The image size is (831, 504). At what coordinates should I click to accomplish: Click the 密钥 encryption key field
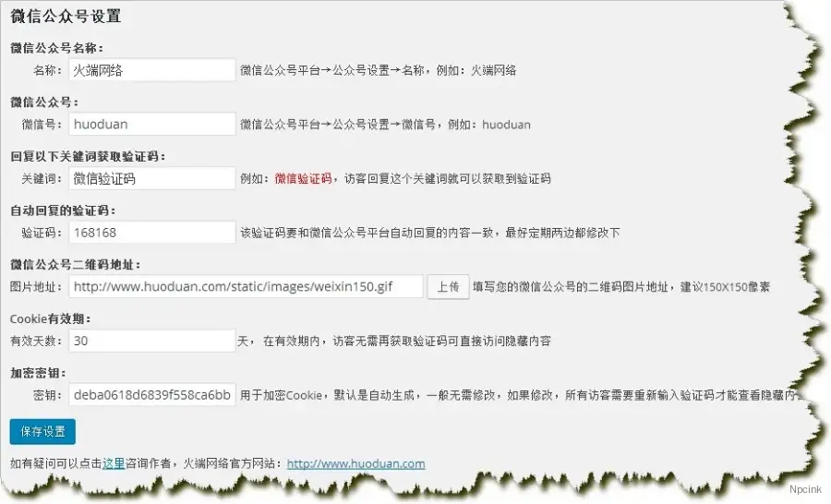[x=152, y=395]
